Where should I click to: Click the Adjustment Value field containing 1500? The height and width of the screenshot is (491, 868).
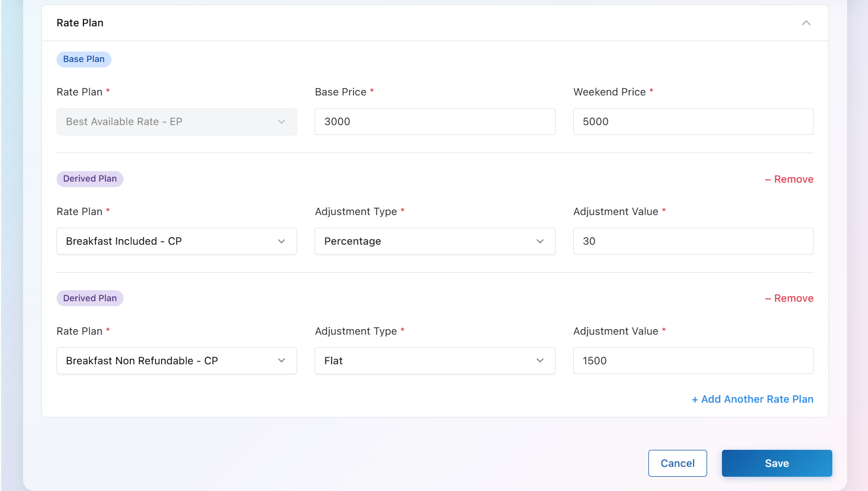[x=693, y=361]
